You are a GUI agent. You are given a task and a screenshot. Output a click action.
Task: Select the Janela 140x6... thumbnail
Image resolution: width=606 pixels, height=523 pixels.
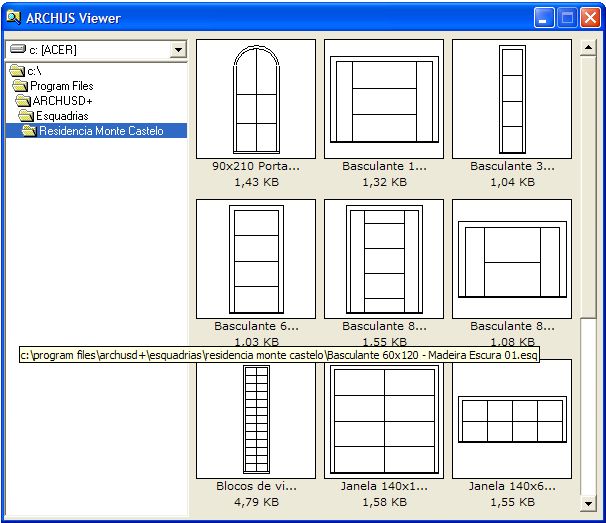[512, 419]
